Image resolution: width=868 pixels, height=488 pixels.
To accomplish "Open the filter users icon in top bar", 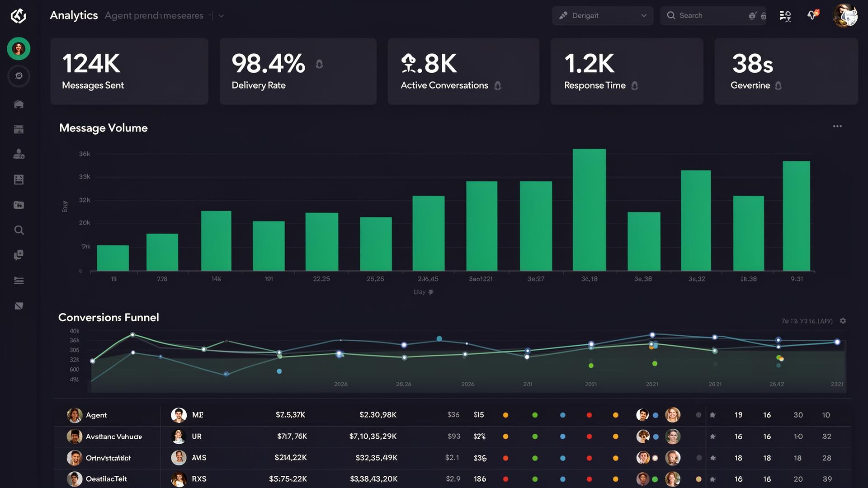I will click(x=785, y=16).
